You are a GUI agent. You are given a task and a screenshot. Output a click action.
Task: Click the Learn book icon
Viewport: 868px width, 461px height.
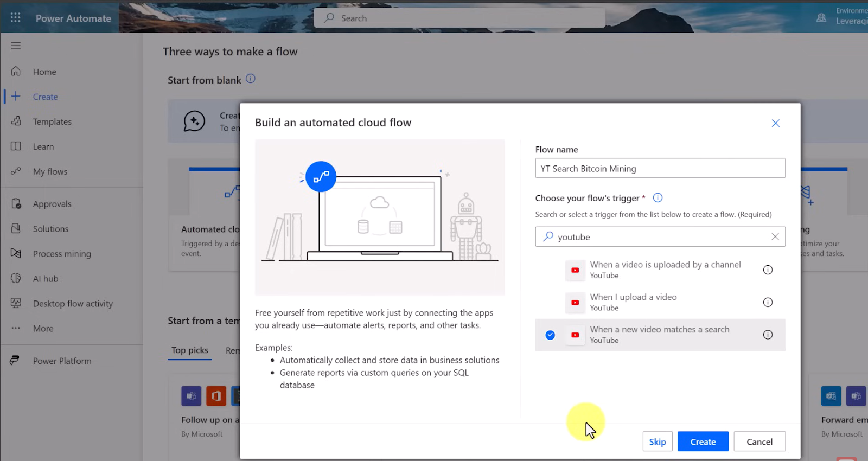tap(16, 146)
